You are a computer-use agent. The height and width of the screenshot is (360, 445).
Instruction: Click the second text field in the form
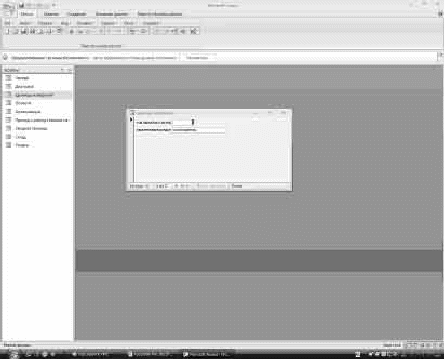click(x=198, y=130)
